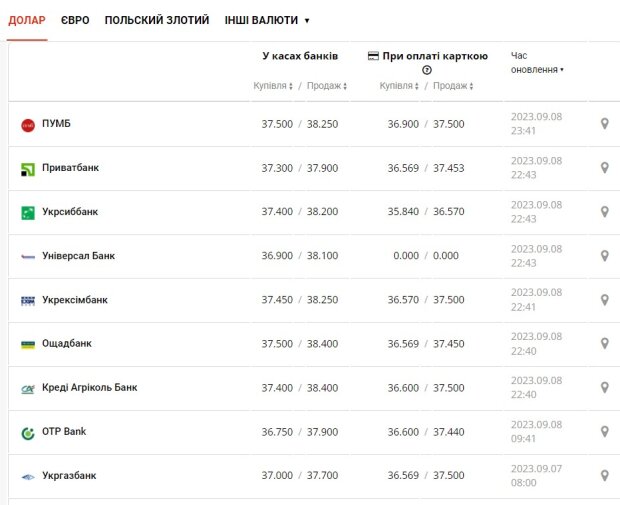
Task: Show Ощадбанк branches map pin
Action: 605,343
